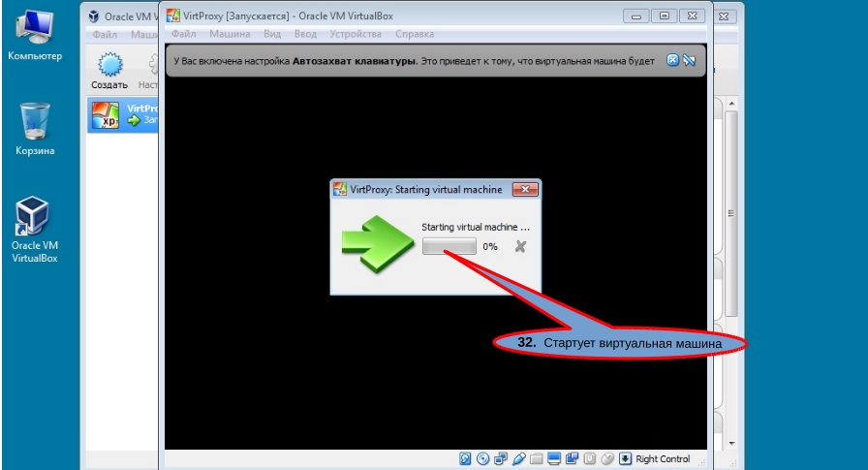868x470 pixels.
Task: Click the VirtualBox Manager title bar icon
Action: (94, 16)
